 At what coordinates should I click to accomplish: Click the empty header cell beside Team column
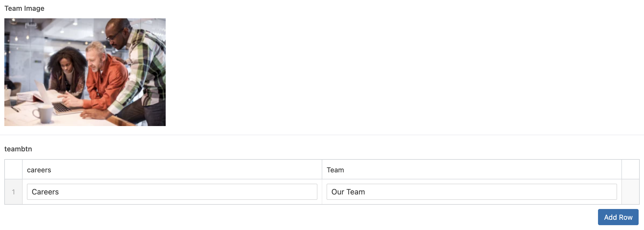click(630, 170)
